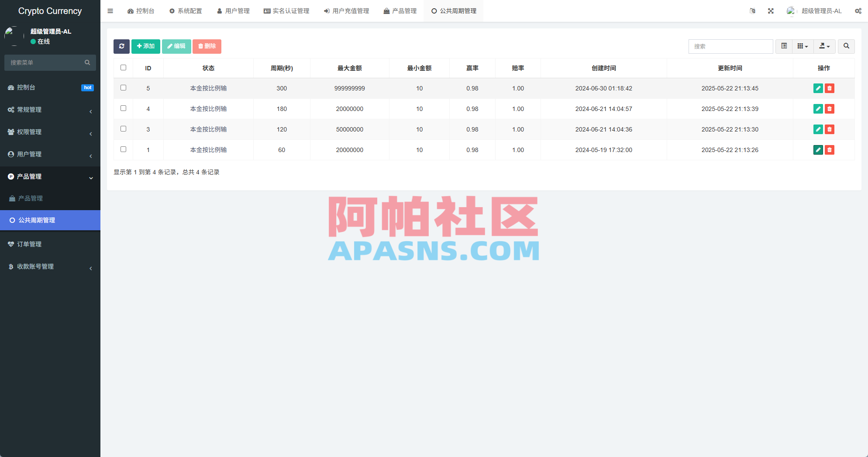Edit row ID 5 with green pencil icon

click(x=818, y=88)
